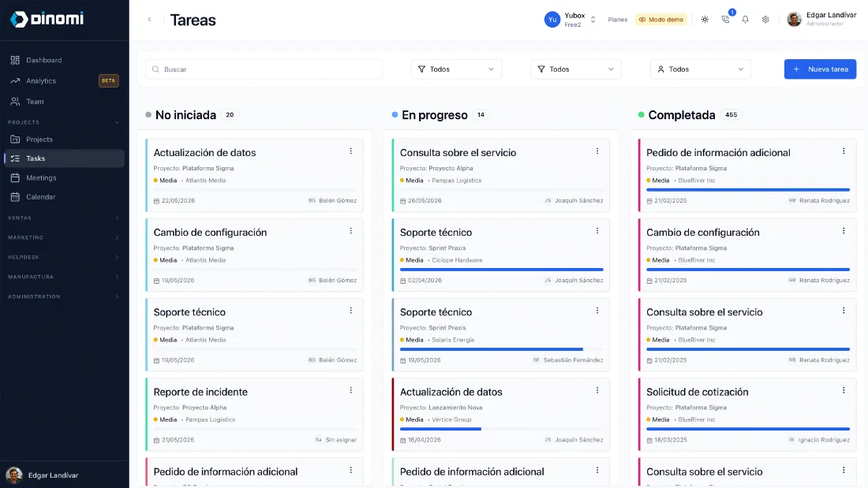Open options menu on En progreso Actualización de datos
Screen dimensions: 868x488
(x=597, y=390)
